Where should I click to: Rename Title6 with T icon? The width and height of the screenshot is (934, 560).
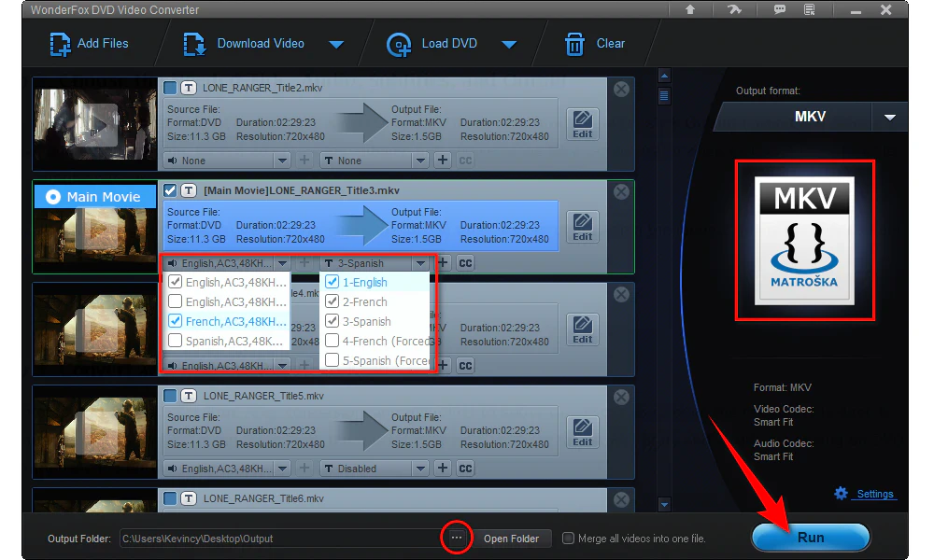click(x=189, y=498)
